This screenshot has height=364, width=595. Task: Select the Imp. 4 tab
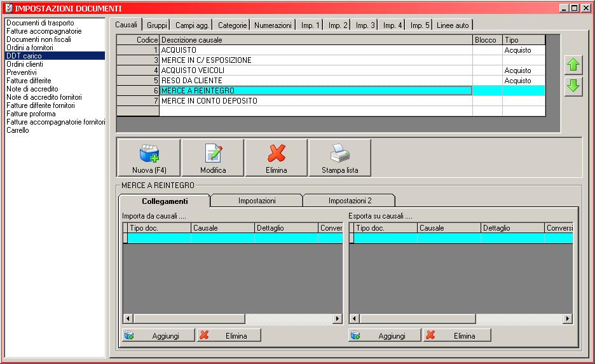[392, 25]
